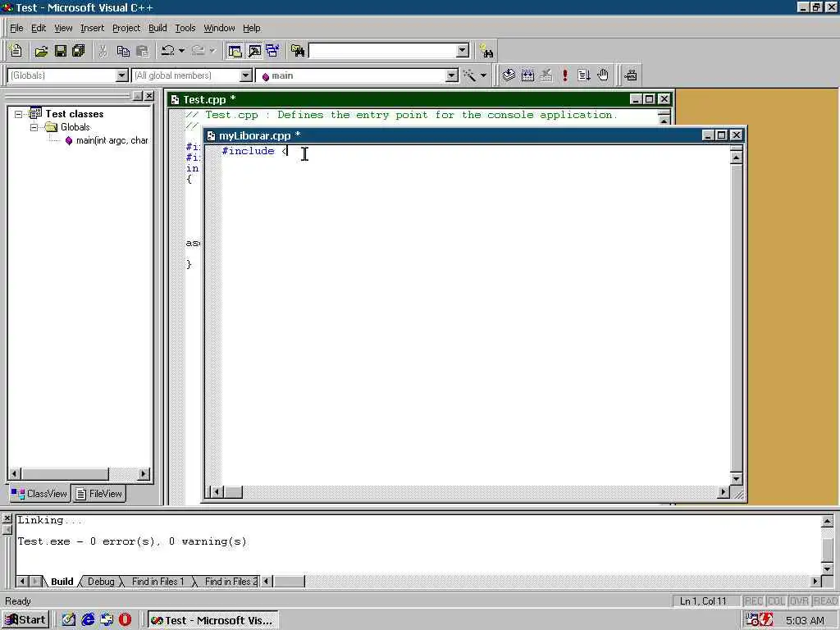Click the Test - Microsoft Vis... taskbar button
This screenshot has width=840, height=630.
pyautogui.click(x=212, y=620)
